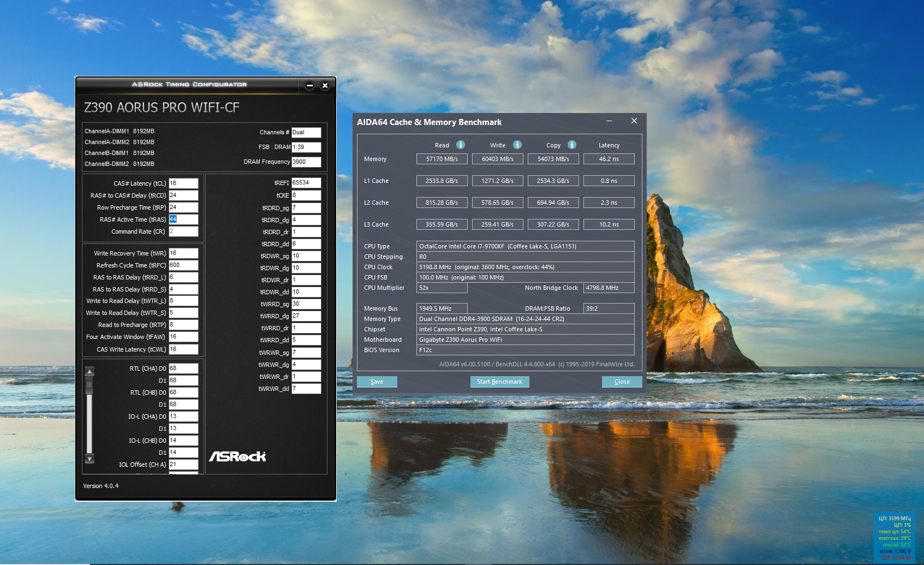
Task: Click the Channels # field showing Dual
Action: (306, 132)
